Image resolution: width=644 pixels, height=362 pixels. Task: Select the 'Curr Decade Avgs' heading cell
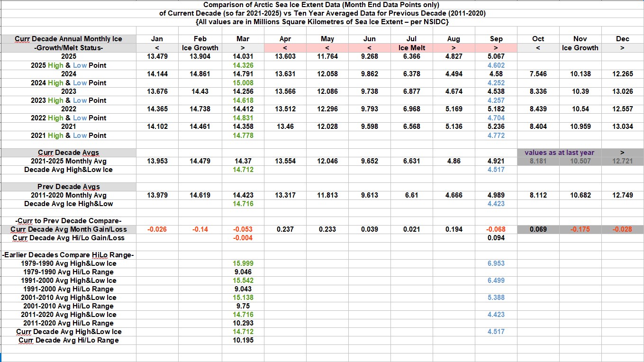(68, 153)
